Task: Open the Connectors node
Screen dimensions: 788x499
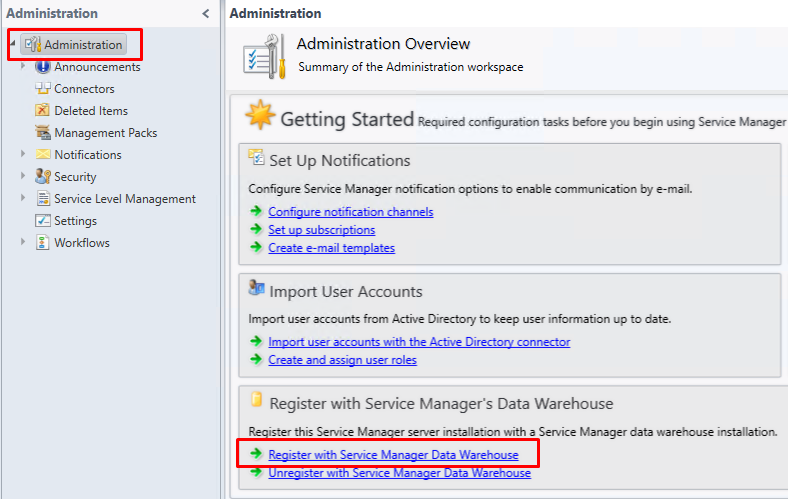Action: 84,89
